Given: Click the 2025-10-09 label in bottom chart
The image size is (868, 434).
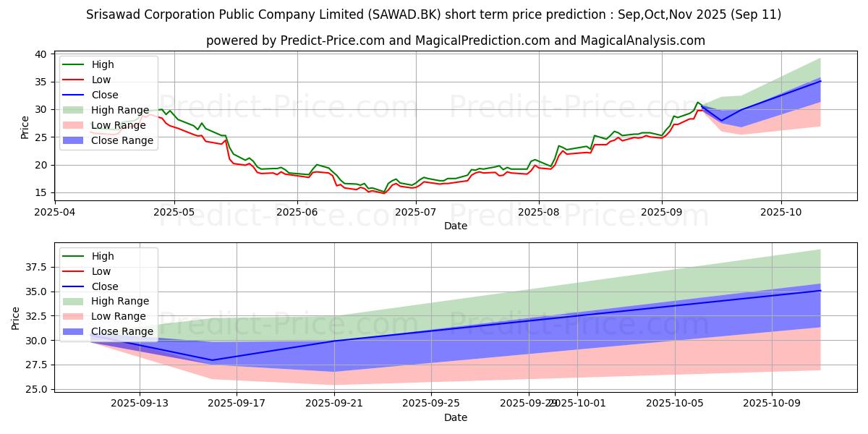Looking at the screenshot, I should tap(773, 404).
